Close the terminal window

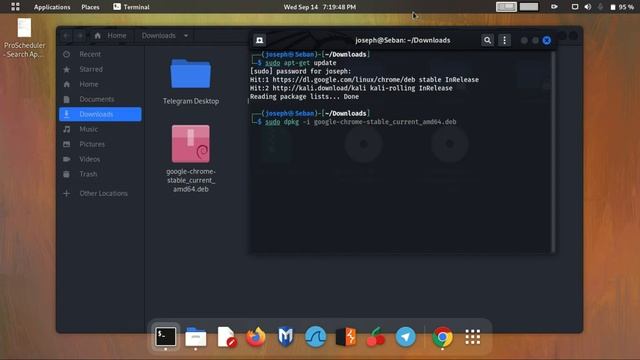pyautogui.click(x=547, y=40)
